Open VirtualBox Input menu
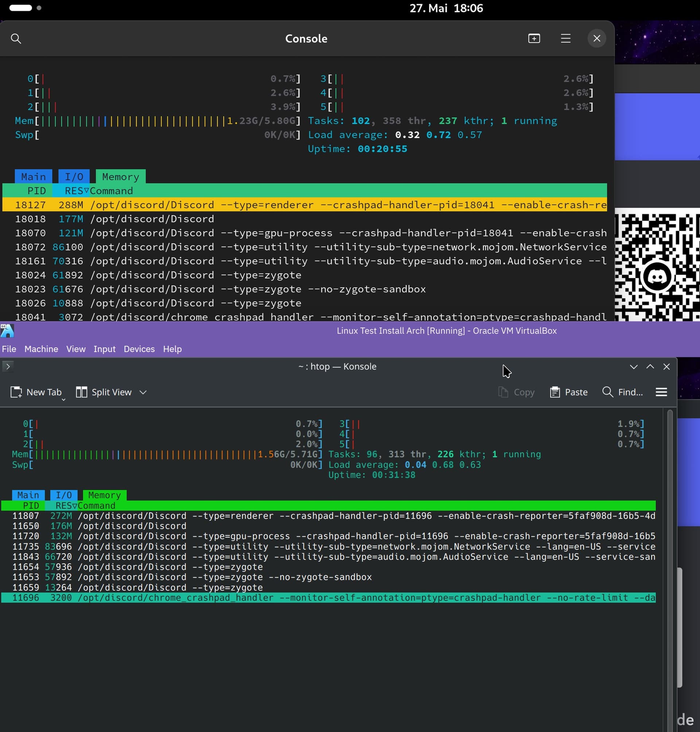Image resolution: width=700 pixels, height=732 pixels. (x=105, y=349)
